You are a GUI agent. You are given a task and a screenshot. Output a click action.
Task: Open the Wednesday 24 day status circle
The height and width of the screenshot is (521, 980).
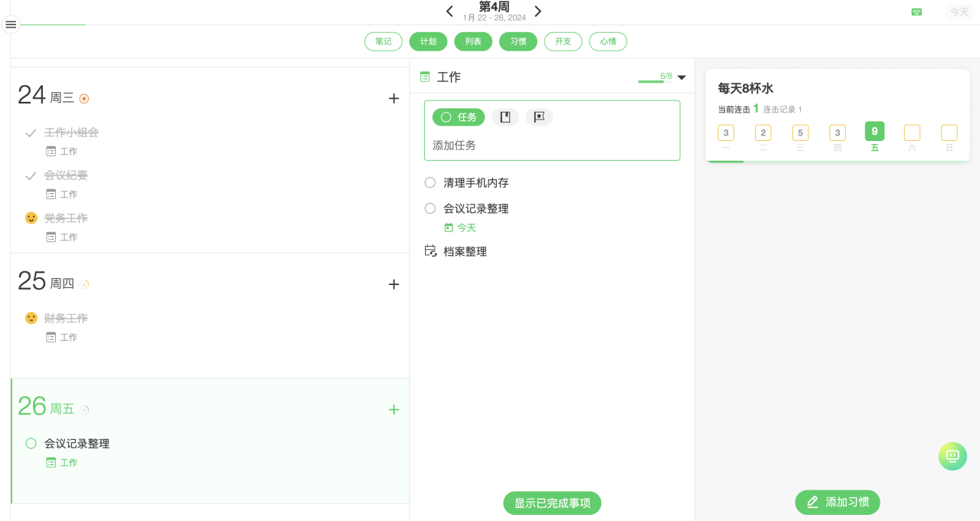[x=84, y=98]
